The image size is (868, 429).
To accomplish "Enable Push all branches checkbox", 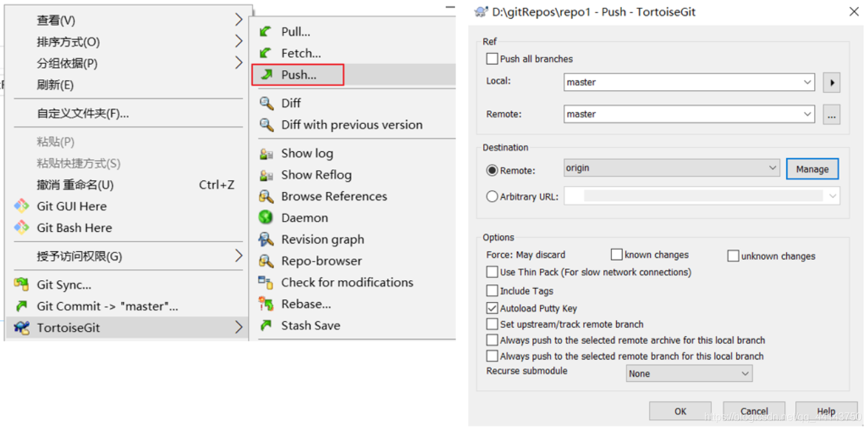I will pos(492,59).
